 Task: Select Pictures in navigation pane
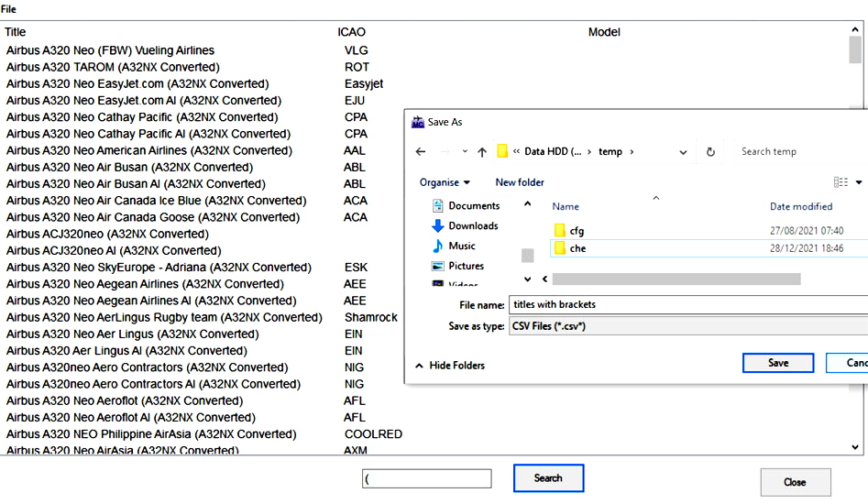457,266
